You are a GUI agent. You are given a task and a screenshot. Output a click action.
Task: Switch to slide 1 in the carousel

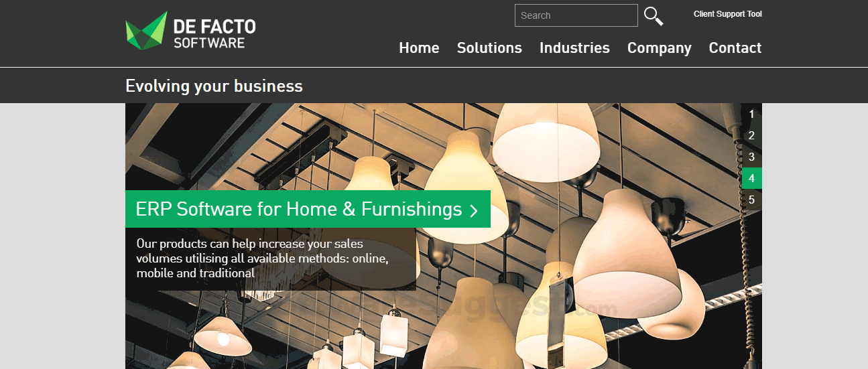(x=752, y=114)
